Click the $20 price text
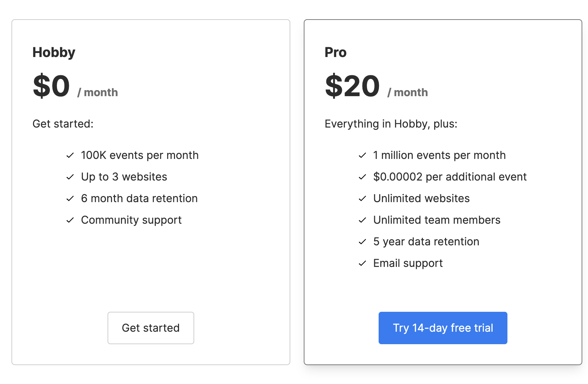 352,86
